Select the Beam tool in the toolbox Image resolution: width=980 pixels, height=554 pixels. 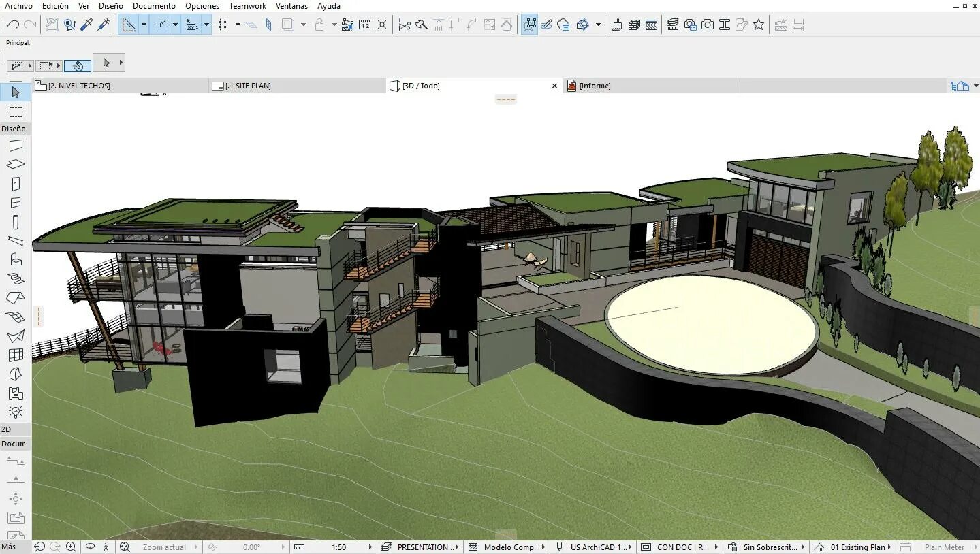16,240
